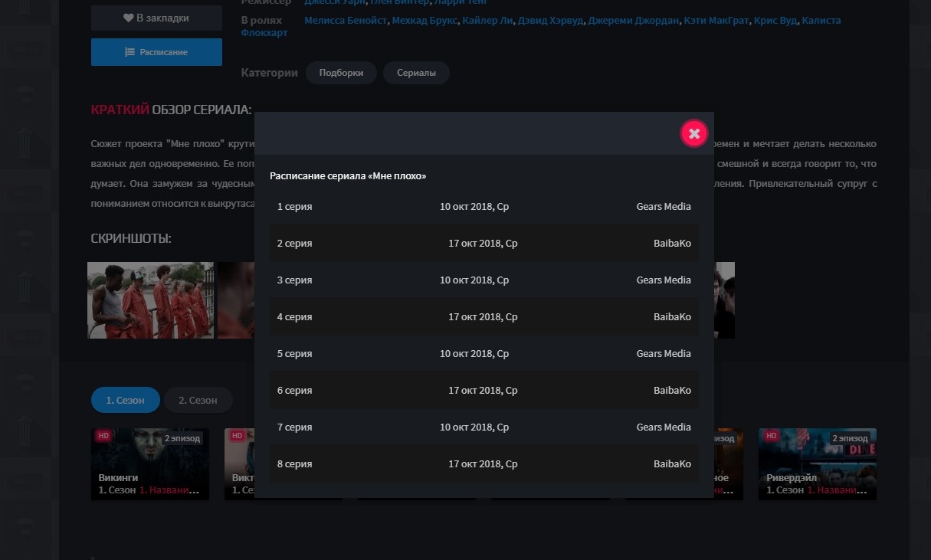Click Gears Media in the 5 серия row
This screenshot has width=931, height=560.
(664, 354)
